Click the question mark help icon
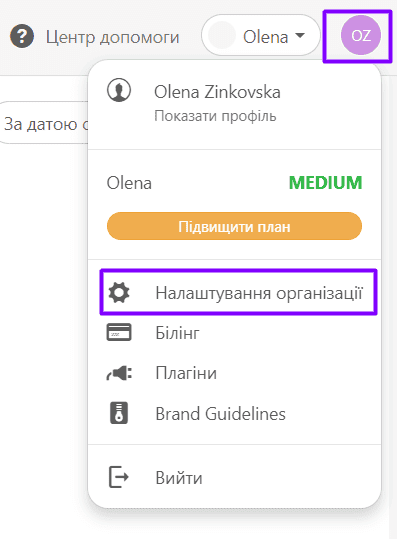The width and height of the screenshot is (397, 539). tap(22, 36)
